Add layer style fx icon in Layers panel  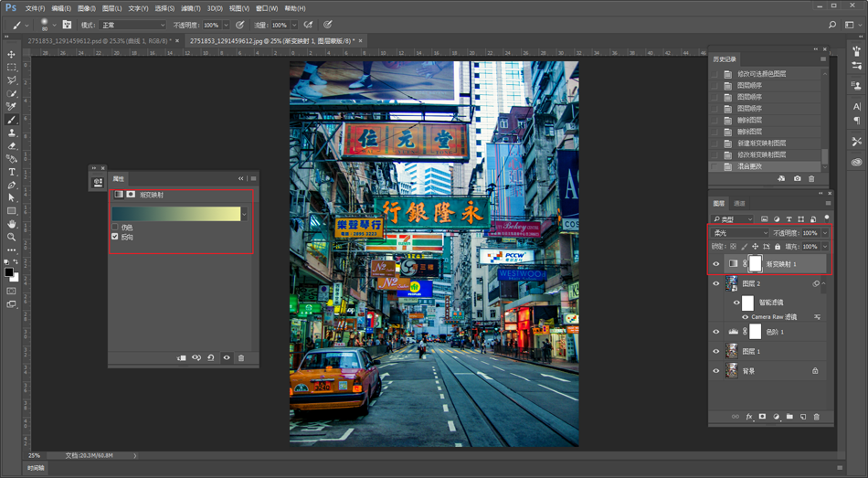[749, 417]
